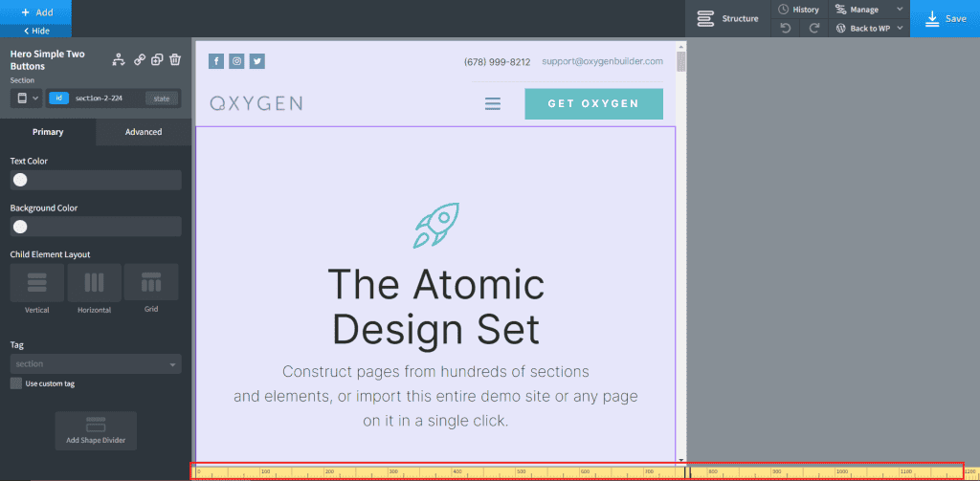Click the redo arrow icon

[x=813, y=28]
